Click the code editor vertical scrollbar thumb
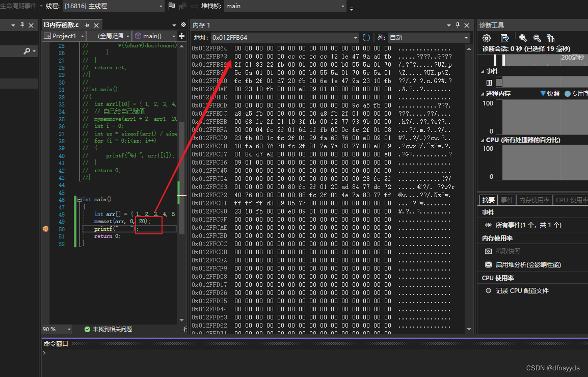The height and width of the screenshot is (377, 588). [182, 178]
